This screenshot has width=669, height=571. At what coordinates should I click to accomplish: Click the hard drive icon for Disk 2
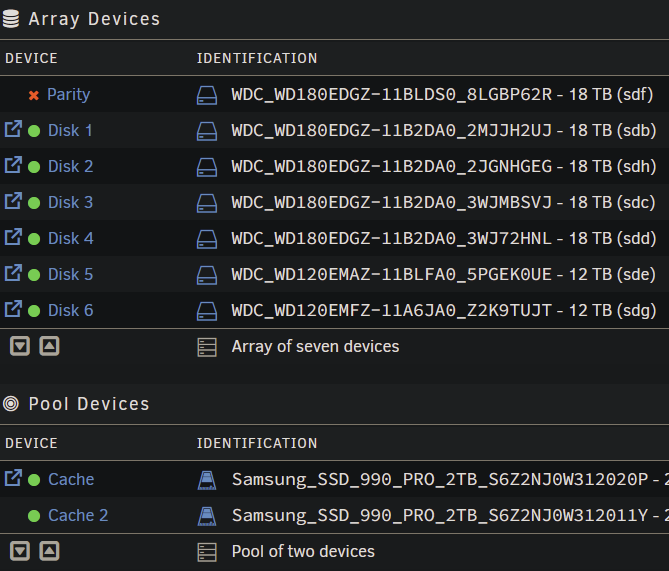pos(207,167)
